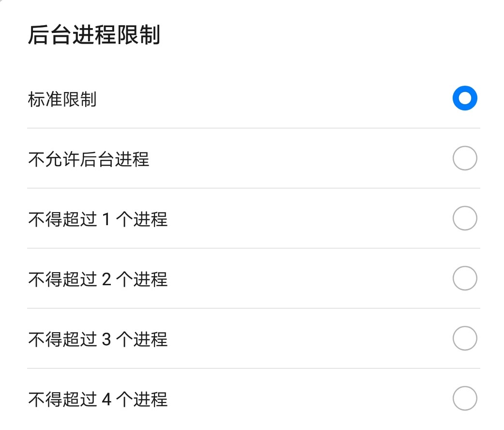Tap the text 不得超过 1 个进程

(98, 219)
